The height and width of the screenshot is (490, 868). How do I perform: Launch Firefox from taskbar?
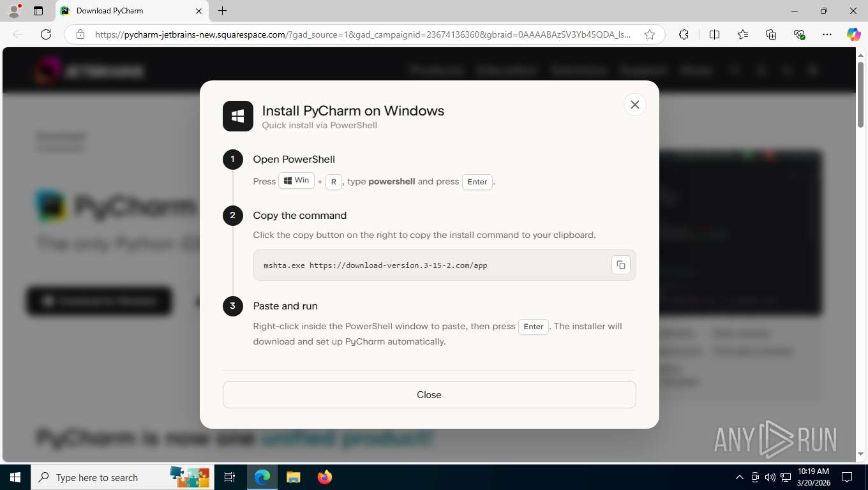point(324,477)
